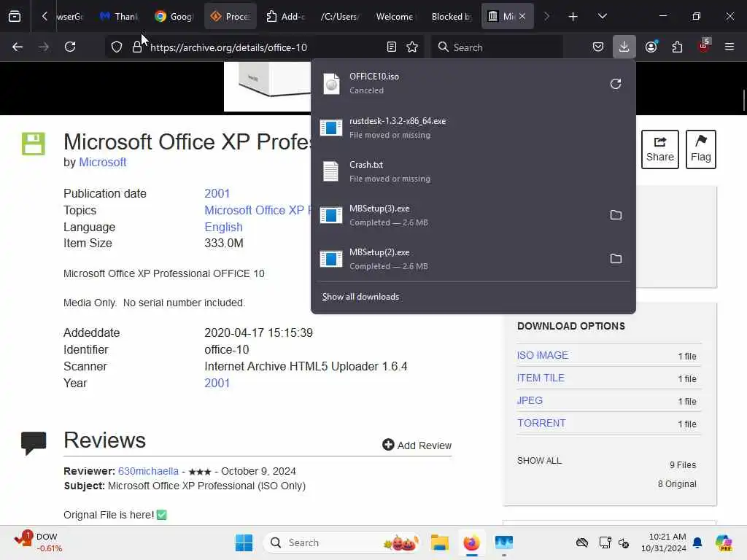Click SHOW ALL files link
The image size is (747, 560).
[x=539, y=461]
